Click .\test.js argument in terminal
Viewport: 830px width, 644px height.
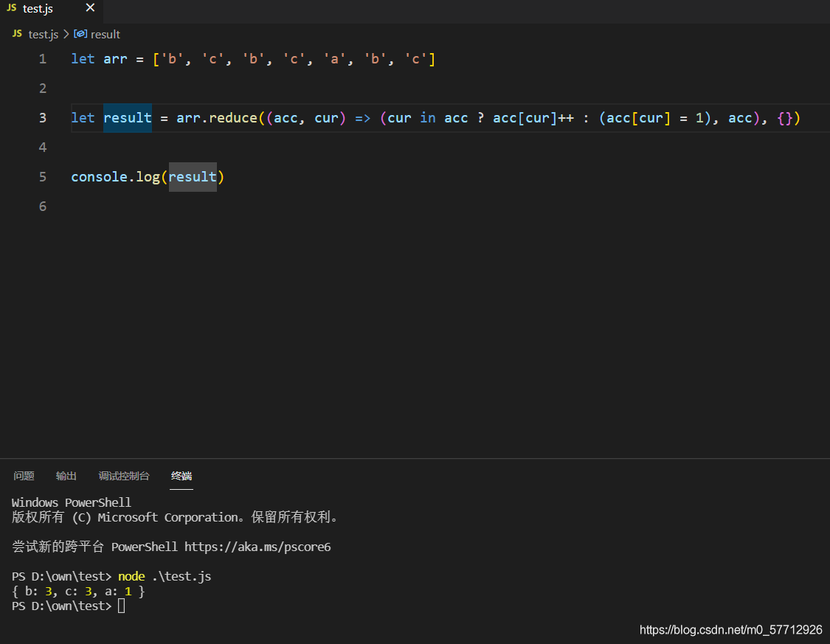181,576
